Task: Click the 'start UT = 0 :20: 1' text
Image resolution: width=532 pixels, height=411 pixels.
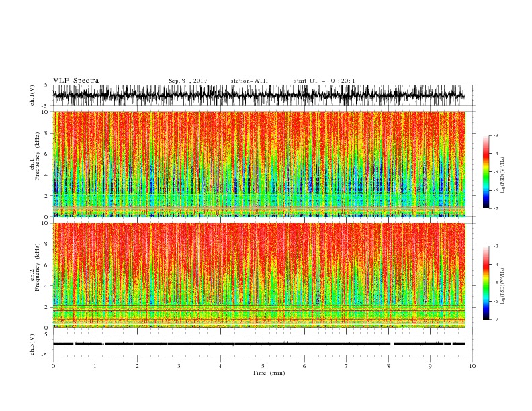Action: click(x=324, y=81)
